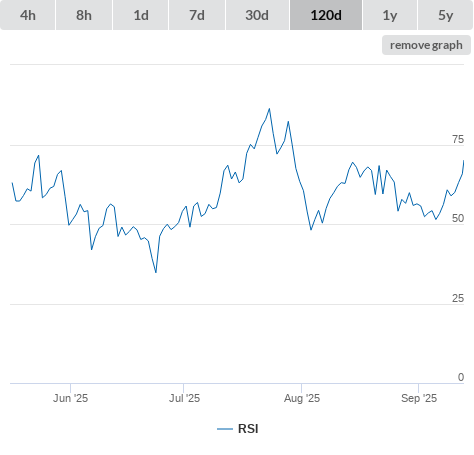Show the 1d time range
474x455 pixels.
point(141,15)
